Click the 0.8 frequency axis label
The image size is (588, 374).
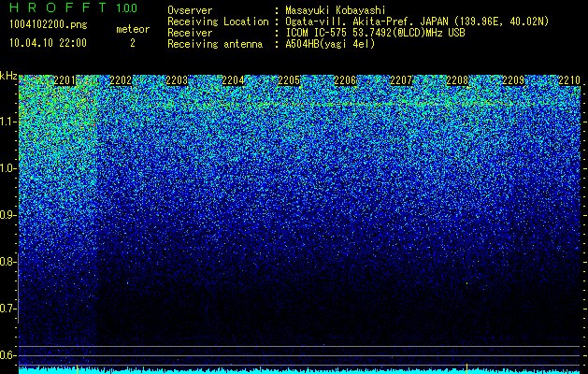(x=7, y=262)
